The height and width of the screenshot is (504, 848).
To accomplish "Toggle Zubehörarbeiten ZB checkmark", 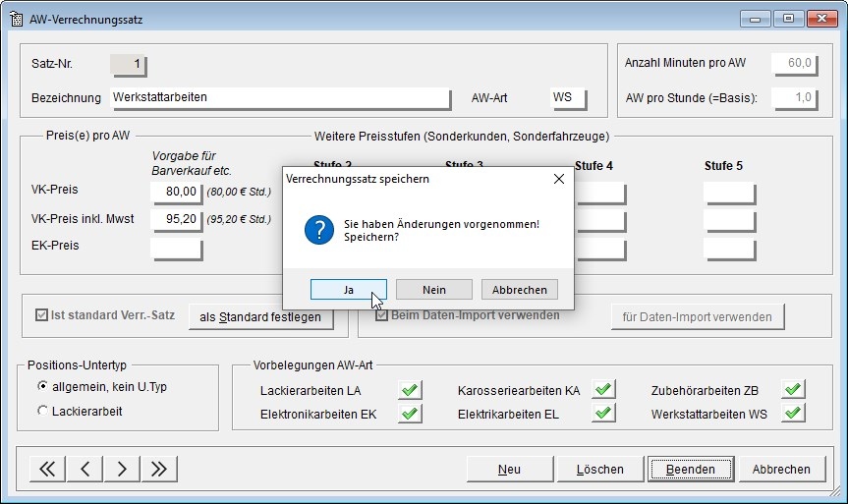I will pyautogui.click(x=793, y=389).
